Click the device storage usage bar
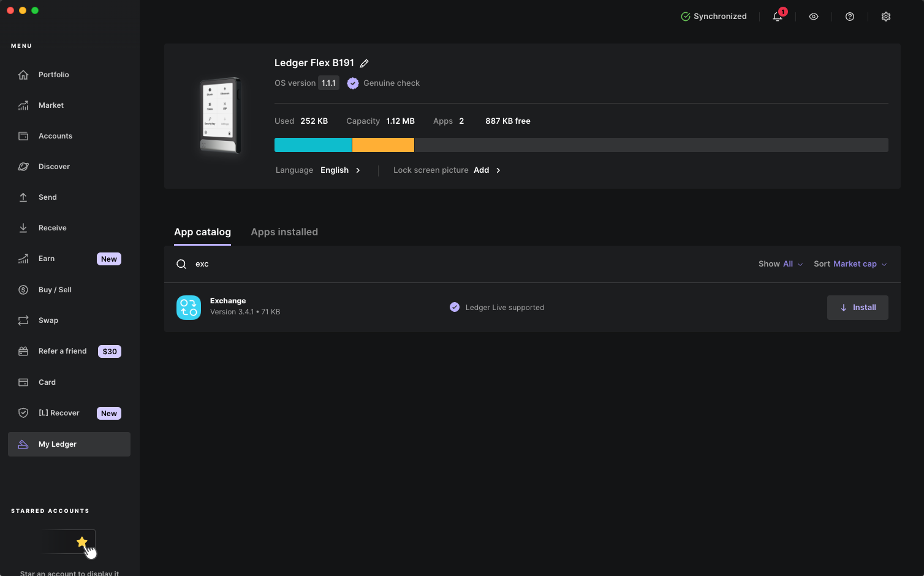 coord(581,145)
